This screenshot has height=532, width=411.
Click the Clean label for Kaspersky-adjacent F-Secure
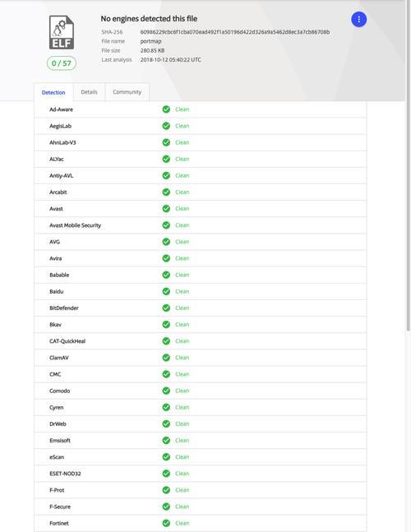pyautogui.click(x=182, y=507)
